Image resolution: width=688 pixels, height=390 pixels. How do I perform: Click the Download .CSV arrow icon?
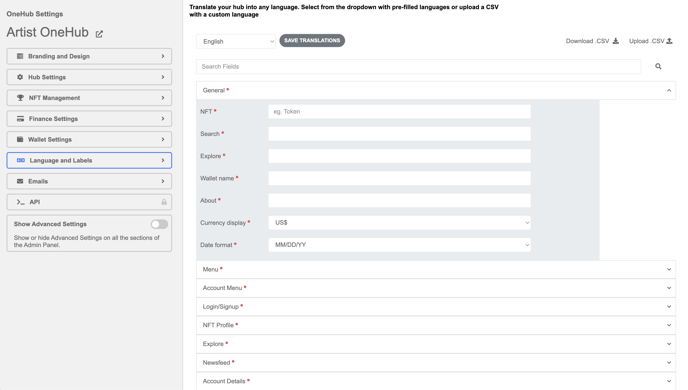[616, 41]
